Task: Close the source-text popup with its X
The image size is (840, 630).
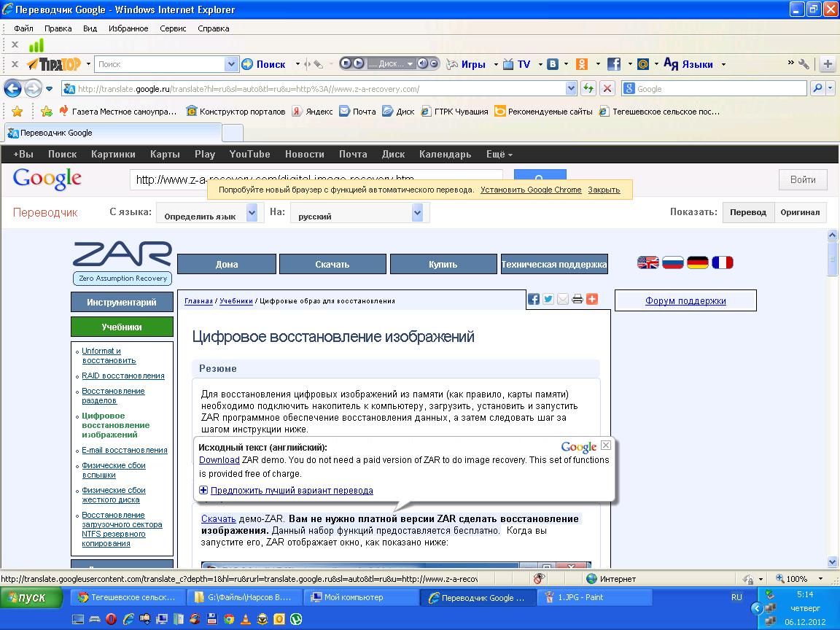Action: [x=606, y=446]
